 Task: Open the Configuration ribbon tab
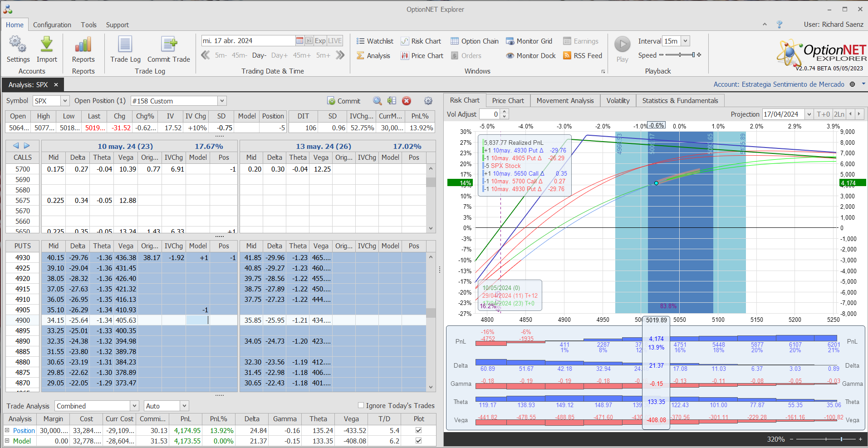click(52, 25)
